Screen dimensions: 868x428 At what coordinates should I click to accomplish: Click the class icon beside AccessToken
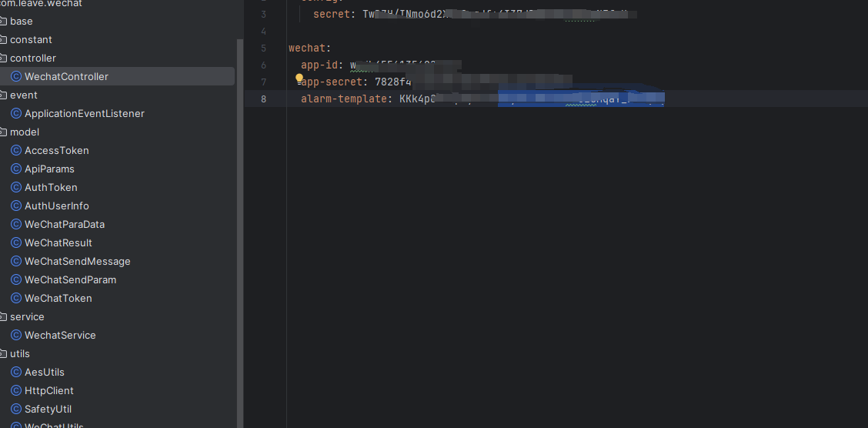[15, 150]
